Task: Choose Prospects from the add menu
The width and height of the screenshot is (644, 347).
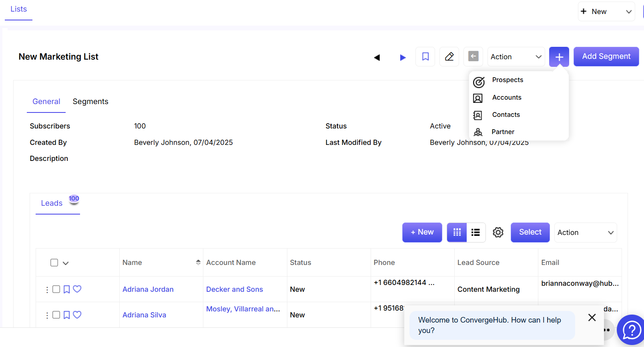Action: click(508, 80)
